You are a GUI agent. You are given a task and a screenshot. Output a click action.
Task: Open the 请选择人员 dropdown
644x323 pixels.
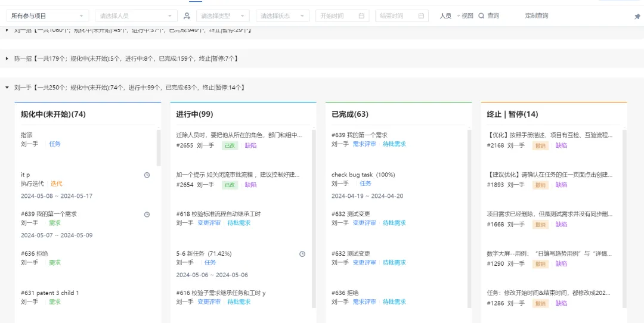137,16
